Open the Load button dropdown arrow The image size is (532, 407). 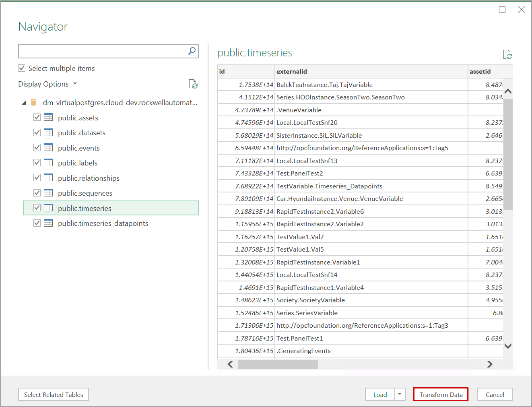[x=400, y=394]
